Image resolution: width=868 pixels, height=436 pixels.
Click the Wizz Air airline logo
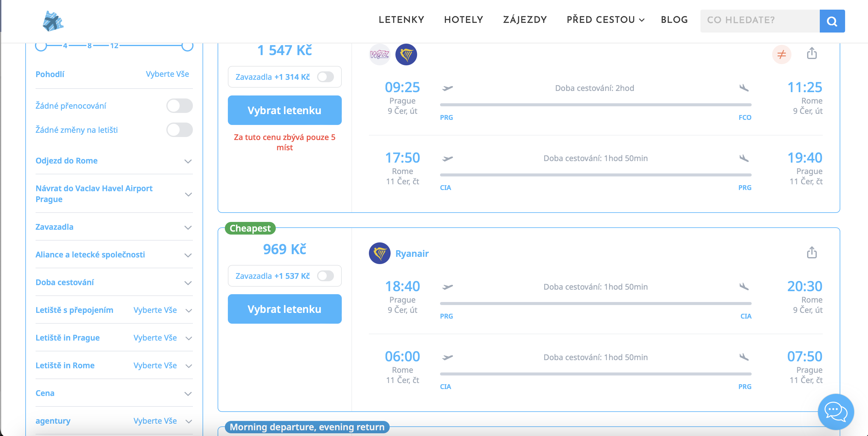click(379, 54)
